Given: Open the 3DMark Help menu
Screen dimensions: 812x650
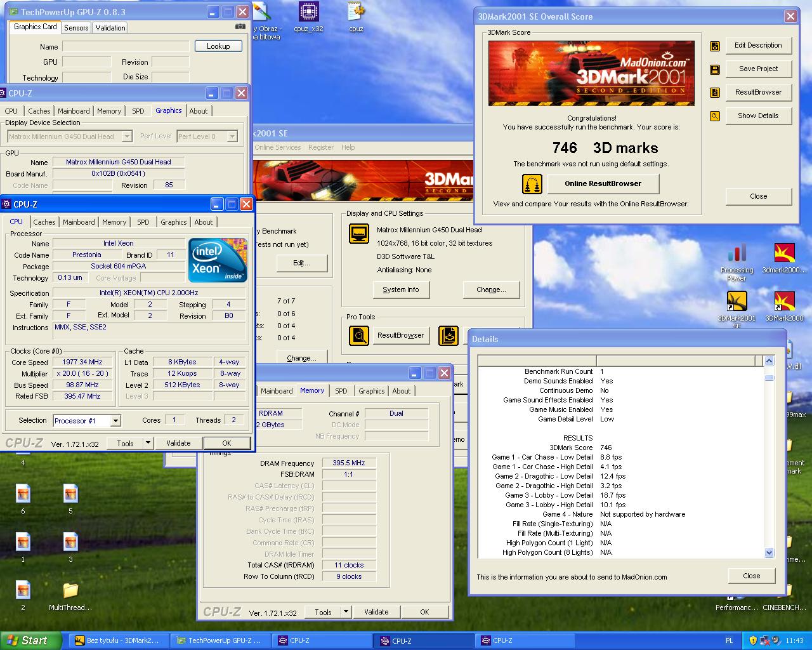Looking at the screenshot, I should (348, 147).
